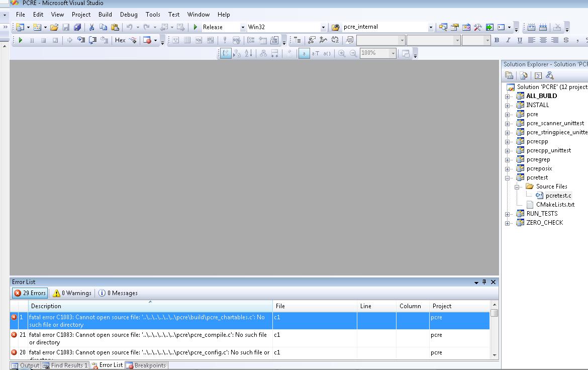Click Properties icon in Solution Explorer toolbar
The width and height of the screenshot is (588, 370).
coord(509,75)
